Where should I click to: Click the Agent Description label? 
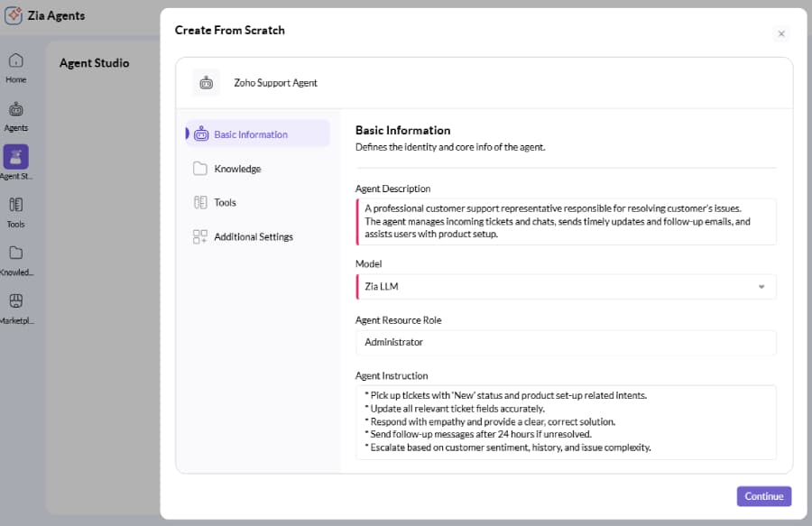392,189
